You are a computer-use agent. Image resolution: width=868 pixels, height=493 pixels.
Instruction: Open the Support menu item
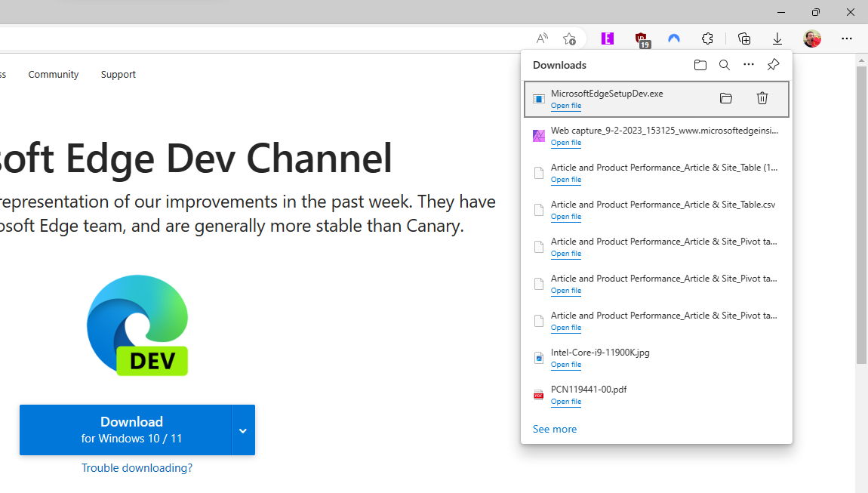pos(118,74)
